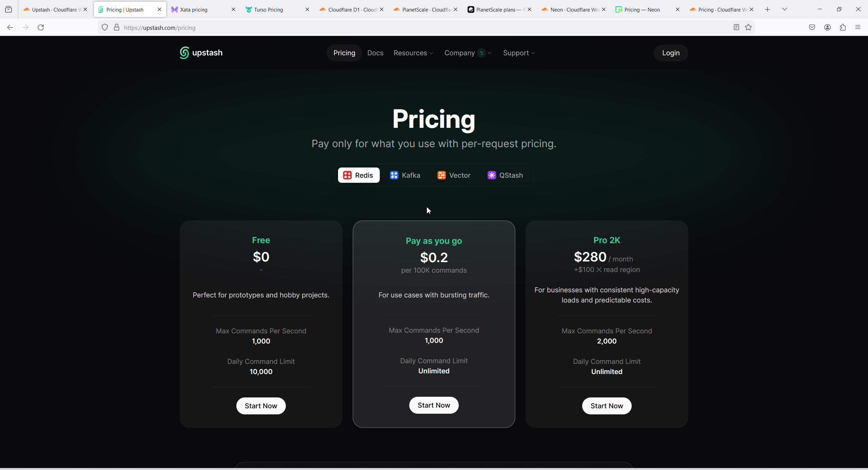This screenshot has height=470, width=868.
Task: Click the Upstash logo icon
Action: coord(184,53)
